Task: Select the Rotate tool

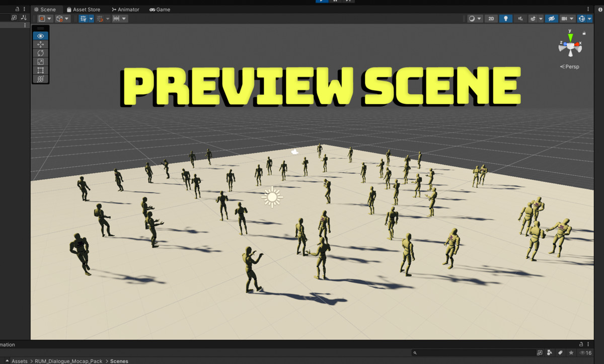Action: pyautogui.click(x=41, y=53)
